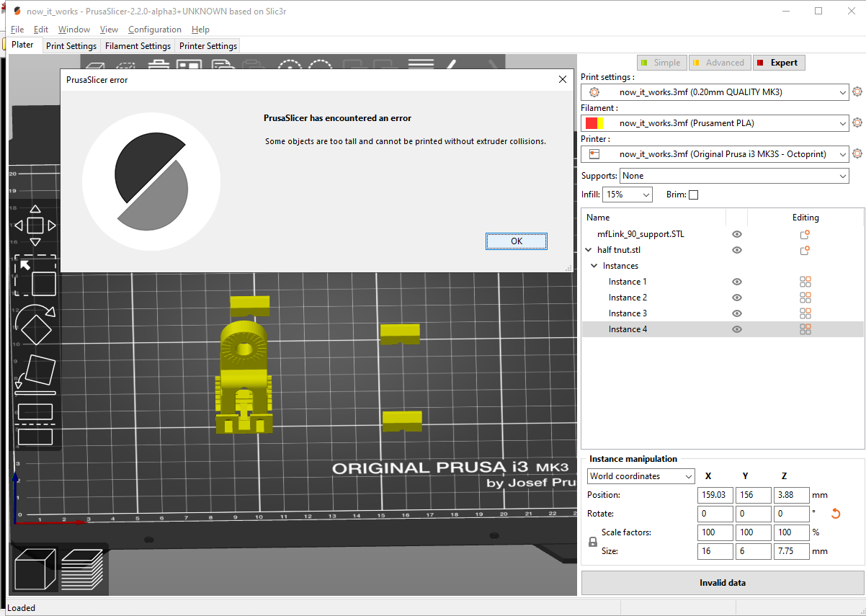
Task: Open the Help menu
Action: pyautogui.click(x=200, y=30)
